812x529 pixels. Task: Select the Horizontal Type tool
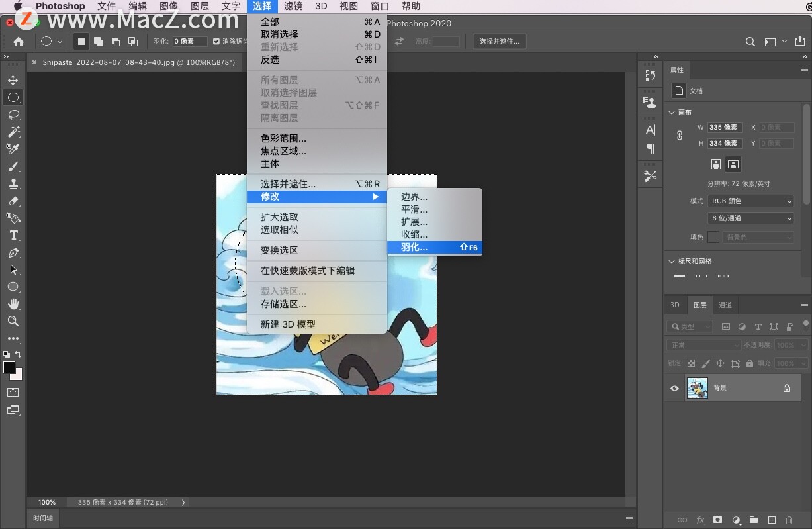point(13,235)
